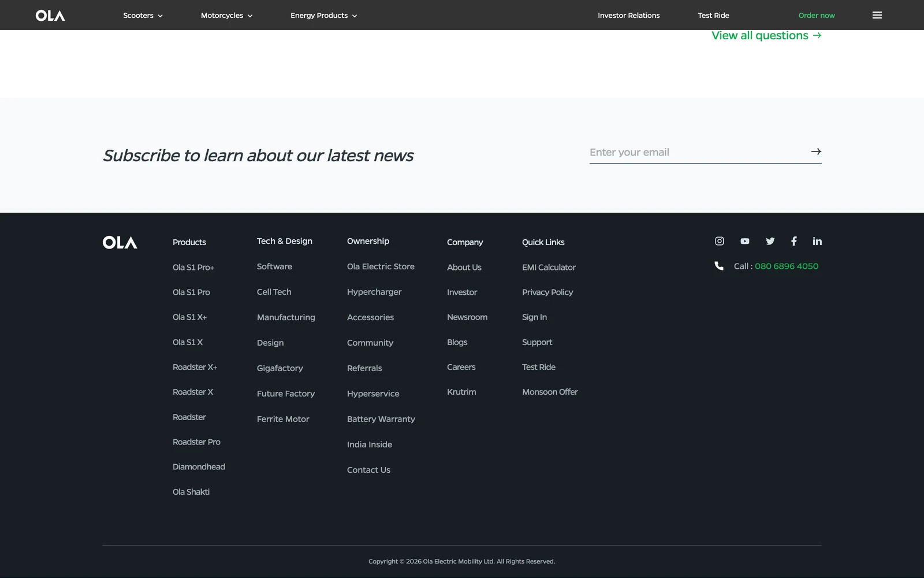Open Ola S1 Pro footer link

tap(191, 292)
